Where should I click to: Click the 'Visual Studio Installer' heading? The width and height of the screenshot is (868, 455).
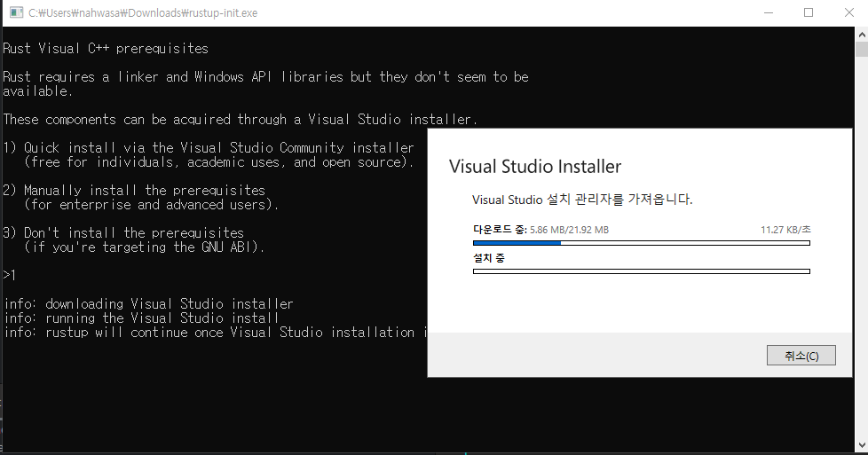pyautogui.click(x=535, y=167)
